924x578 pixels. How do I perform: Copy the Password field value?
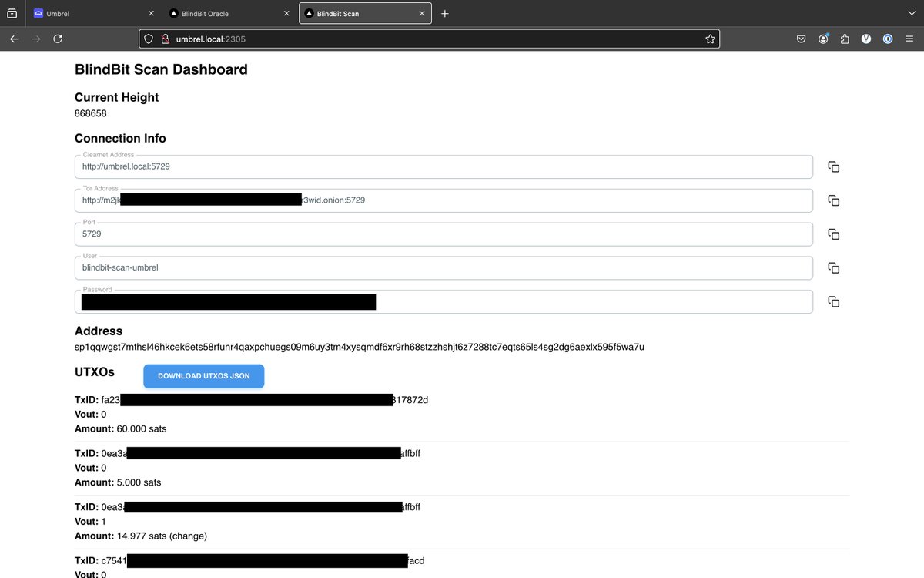(x=833, y=301)
